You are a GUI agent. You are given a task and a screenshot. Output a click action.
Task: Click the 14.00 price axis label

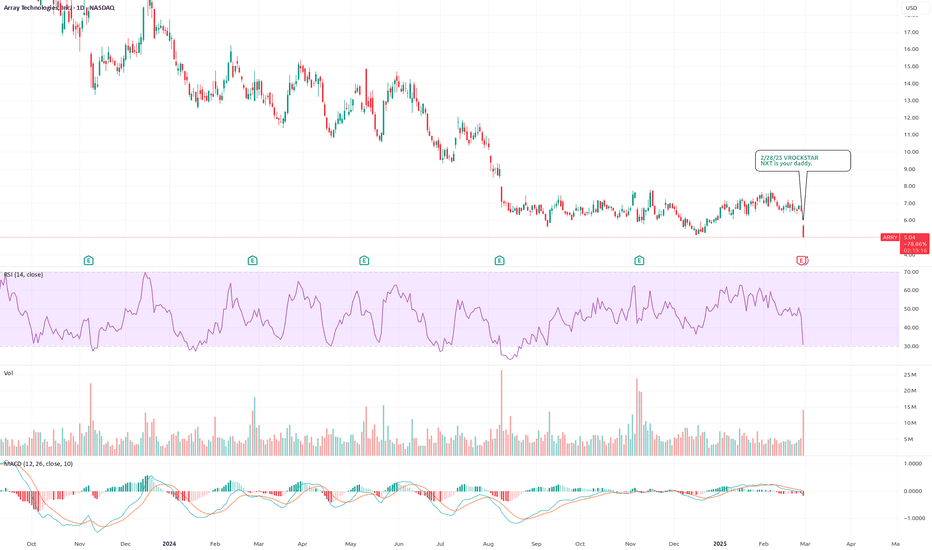coord(911,84)
